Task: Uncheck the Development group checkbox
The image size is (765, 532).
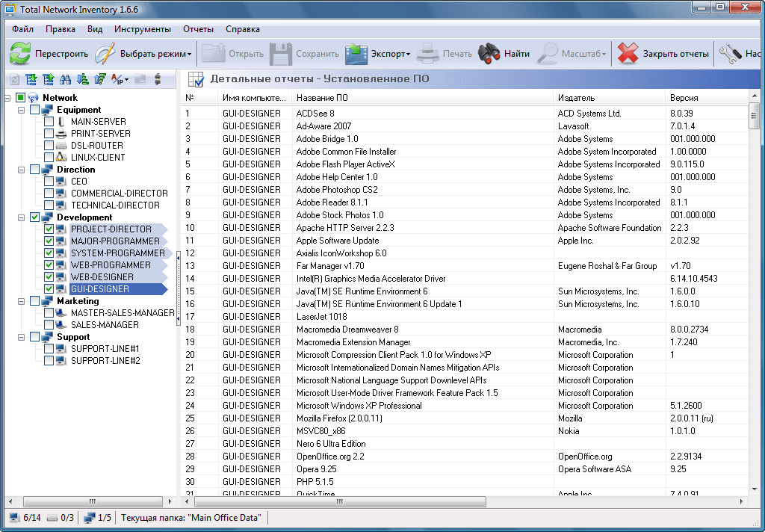Action: 34,217
